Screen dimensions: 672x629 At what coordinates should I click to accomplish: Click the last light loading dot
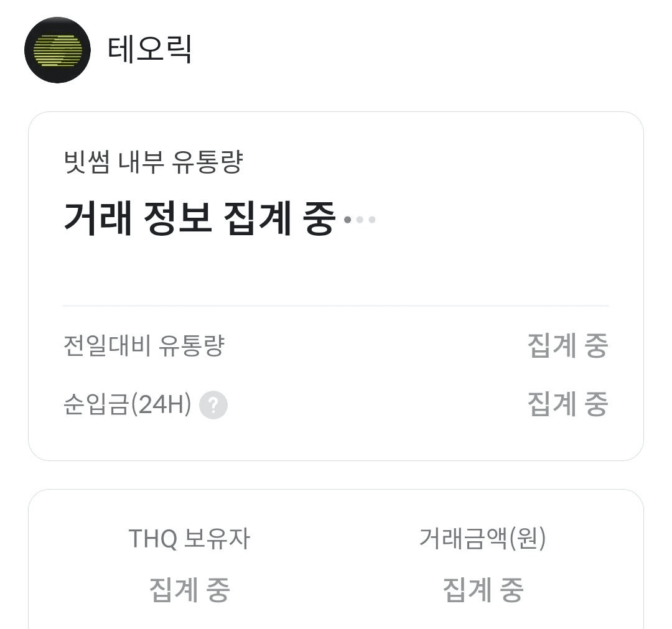click(372, 220)
